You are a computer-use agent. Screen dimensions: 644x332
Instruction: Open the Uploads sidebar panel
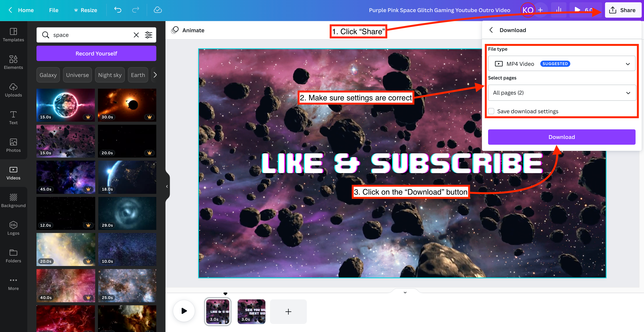coord(13,90)
